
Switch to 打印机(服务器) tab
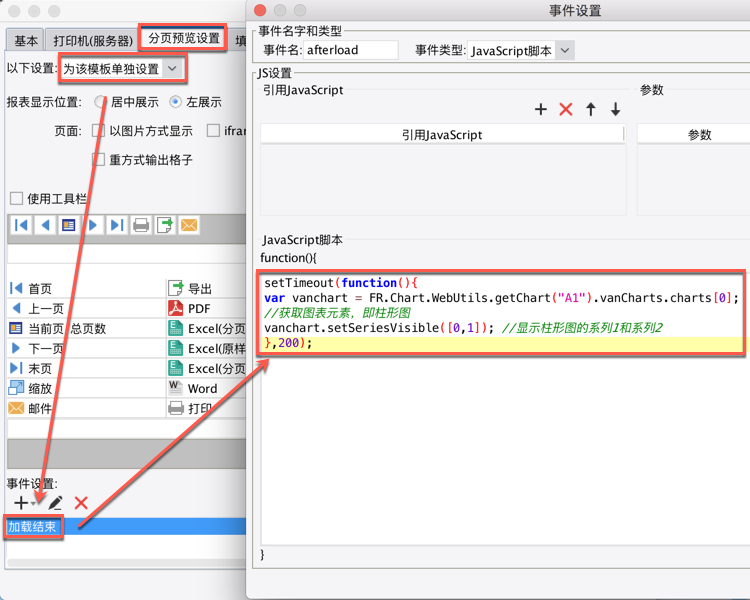pyautogui.click(x=93, y=41)
